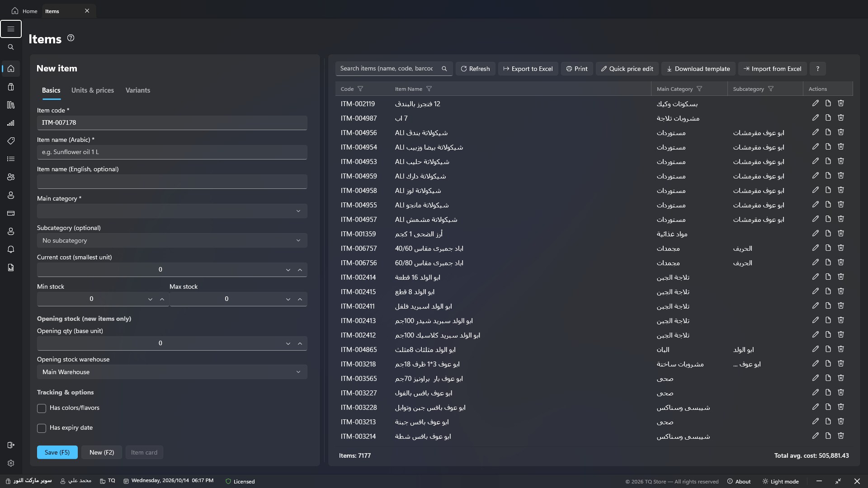Decrease Opening qty with down arrow
Viewport: 868px width, 488px height.
click(x=288, y=343)
